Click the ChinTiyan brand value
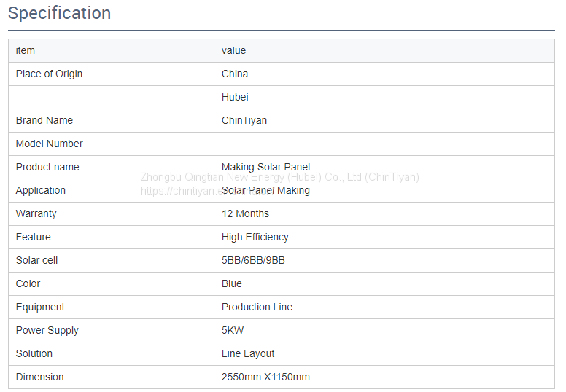Image resolution: width=566 pixels, height=392 pixels. pyautogui.click(x=244, y=120)
